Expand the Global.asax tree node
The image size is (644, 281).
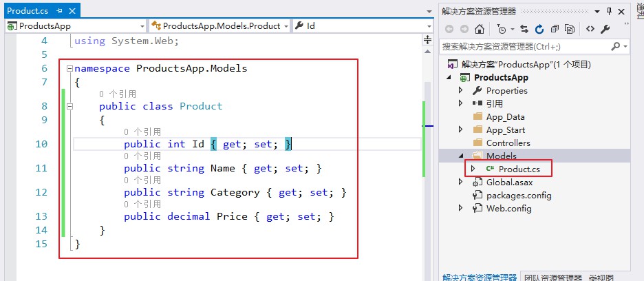tap(461, 182)
